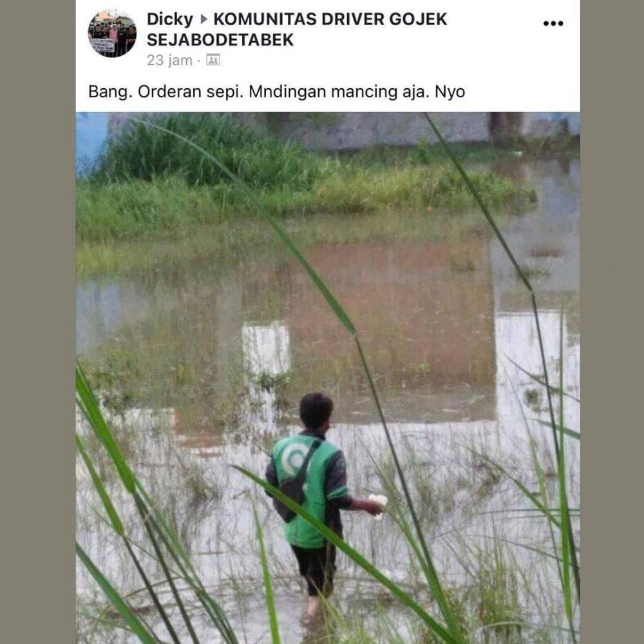The height and width of the screenshot is (644, 644).
Task: Click the caption text 'Bang. Orderan sepi'
Action: coord(167,91)
